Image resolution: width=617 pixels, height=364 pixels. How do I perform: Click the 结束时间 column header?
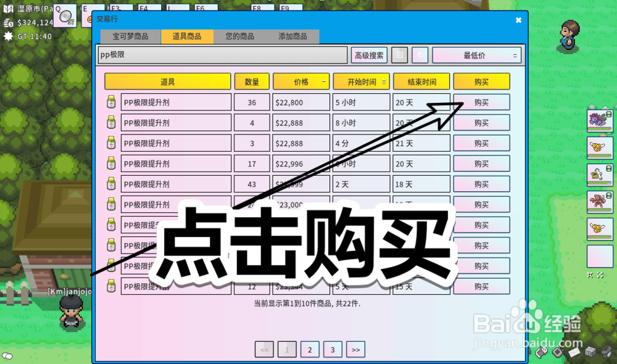pos(421,82)
